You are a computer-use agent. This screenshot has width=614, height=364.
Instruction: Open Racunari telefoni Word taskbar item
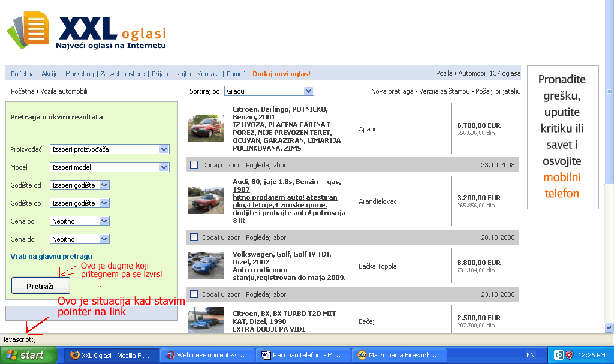click(303, 356)
